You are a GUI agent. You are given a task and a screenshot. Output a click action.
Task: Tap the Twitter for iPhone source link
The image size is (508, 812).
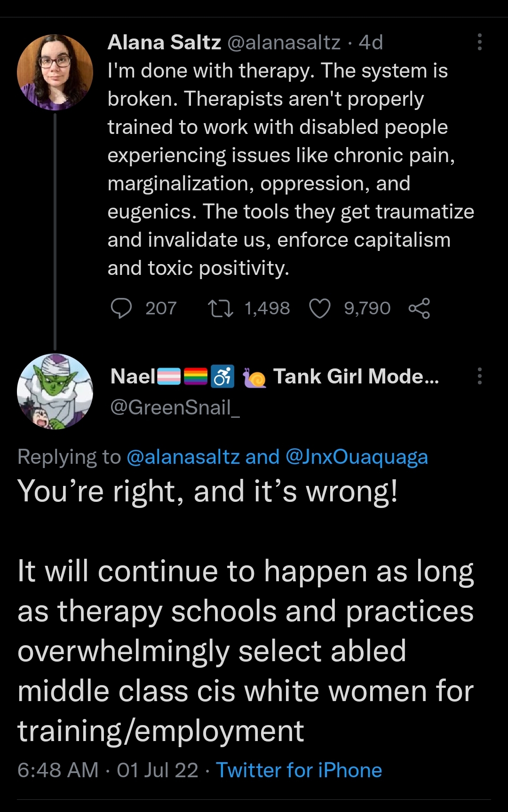(299, 771)
